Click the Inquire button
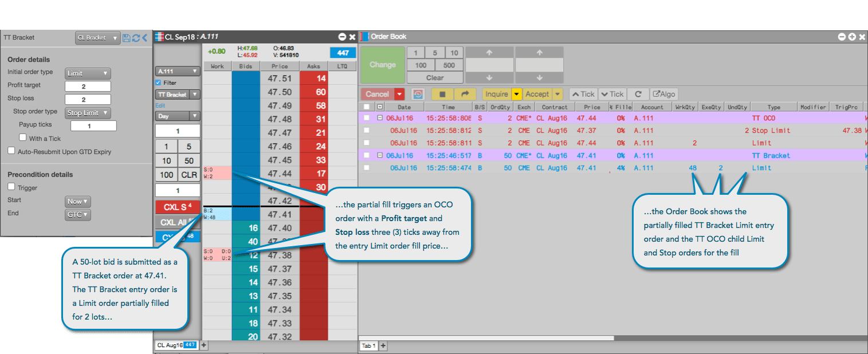868x354 pixels. tap(497, 94)
